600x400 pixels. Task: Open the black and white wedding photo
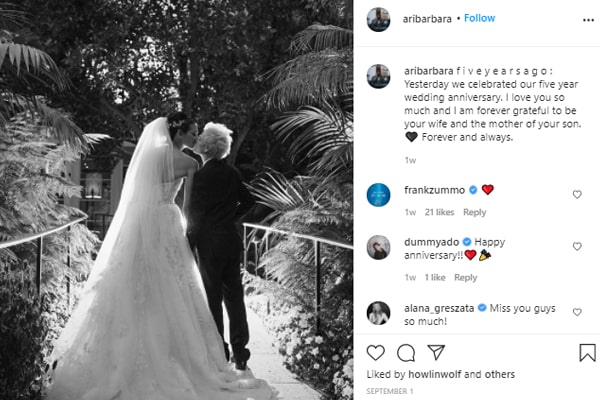coord(176,200)
